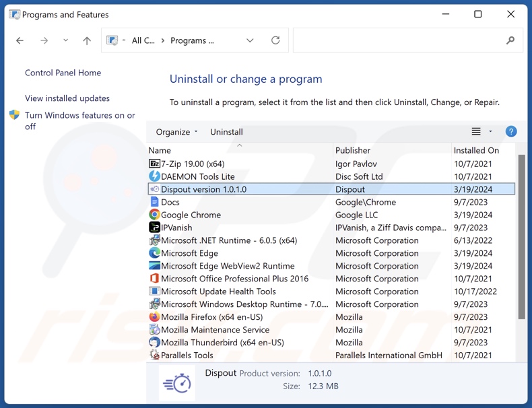Open the view options dropdown arrow
The image size is (532, 408).
[490, 131]
